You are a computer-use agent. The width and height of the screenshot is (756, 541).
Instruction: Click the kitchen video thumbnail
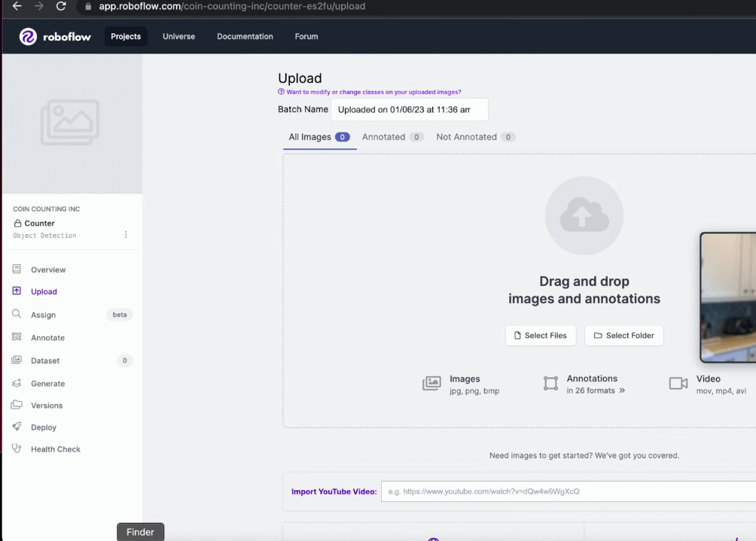coord(728,297)
